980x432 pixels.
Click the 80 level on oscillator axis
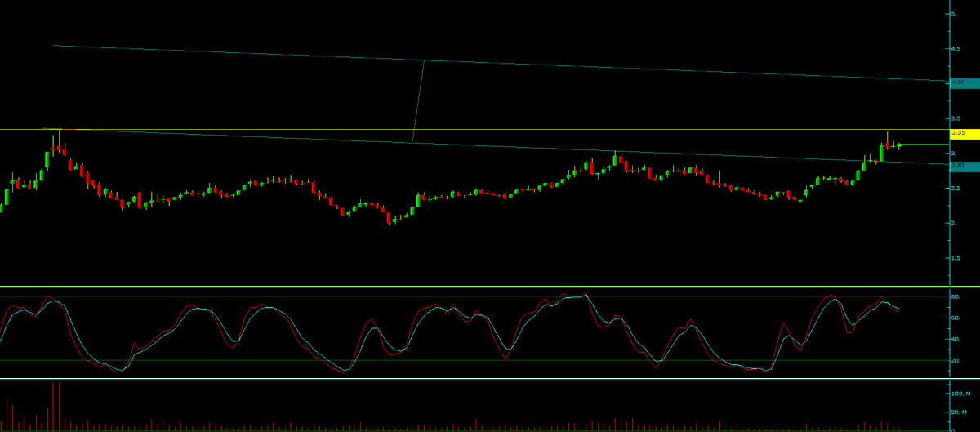pos(955,296)
